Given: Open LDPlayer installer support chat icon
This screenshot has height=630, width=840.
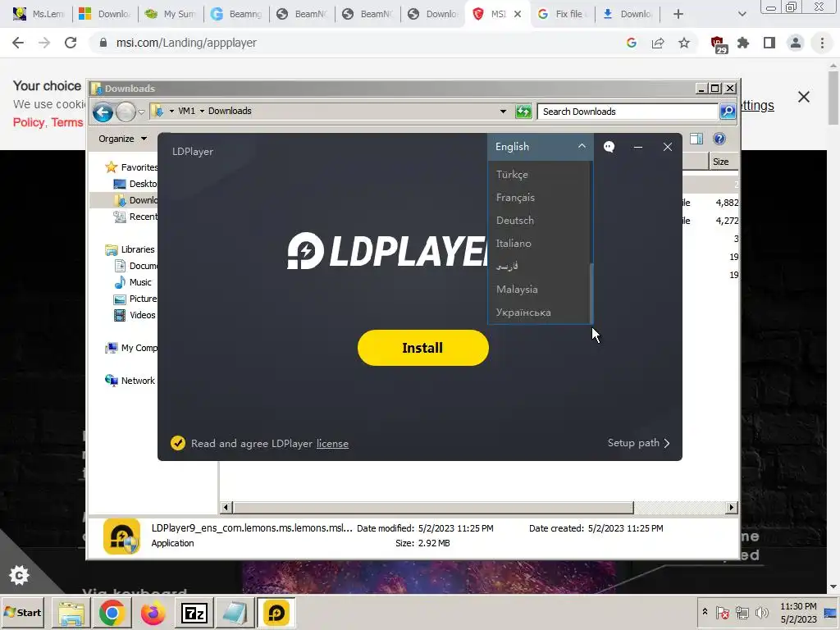Looking at the screenshot, I should click(x=609, y=147).
